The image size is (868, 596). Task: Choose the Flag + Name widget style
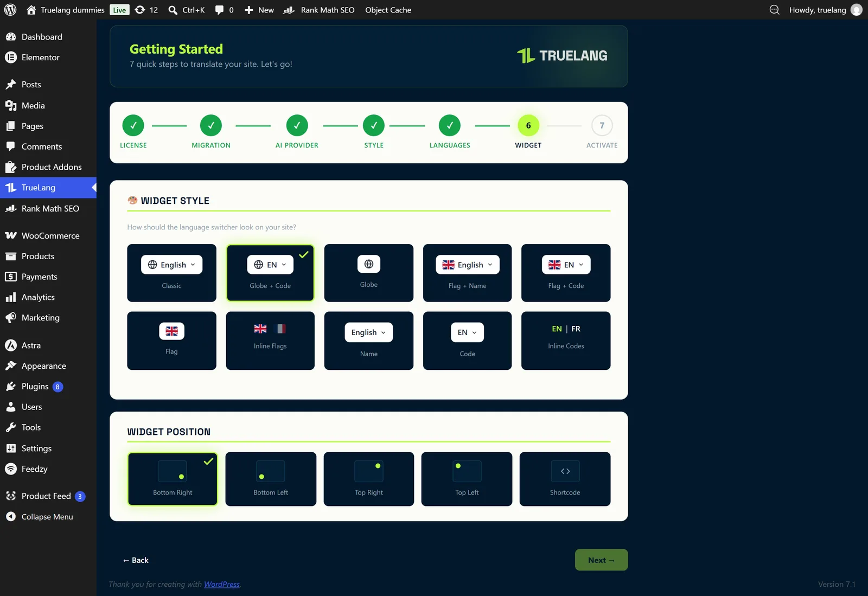[x=467, y=273]
